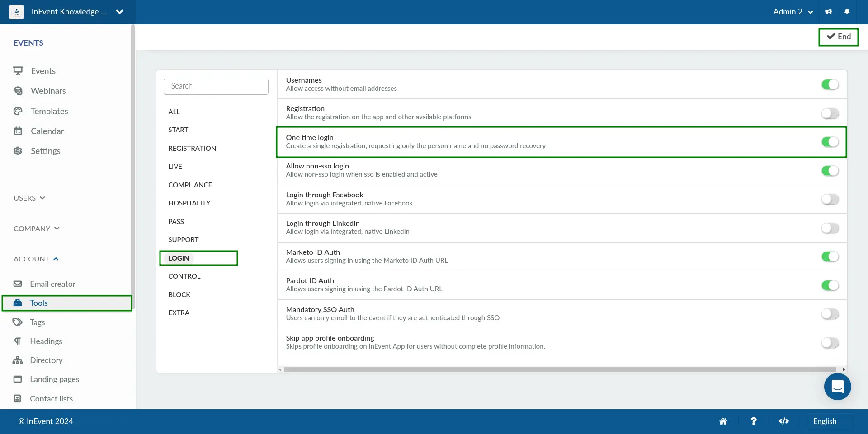Screen dimensions: 868x434
Task: Click the Settings gear icon
Action: pos(18,151)
